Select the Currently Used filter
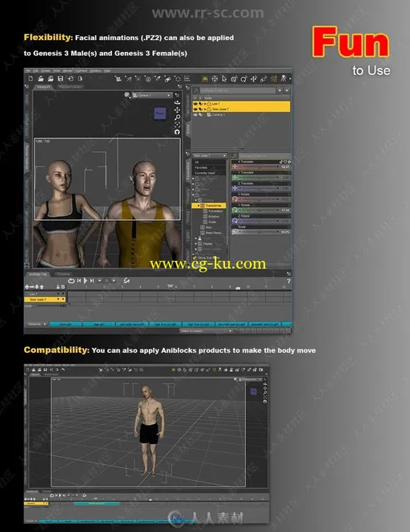Viewport: 410px width, 532px height. [209, 173]
